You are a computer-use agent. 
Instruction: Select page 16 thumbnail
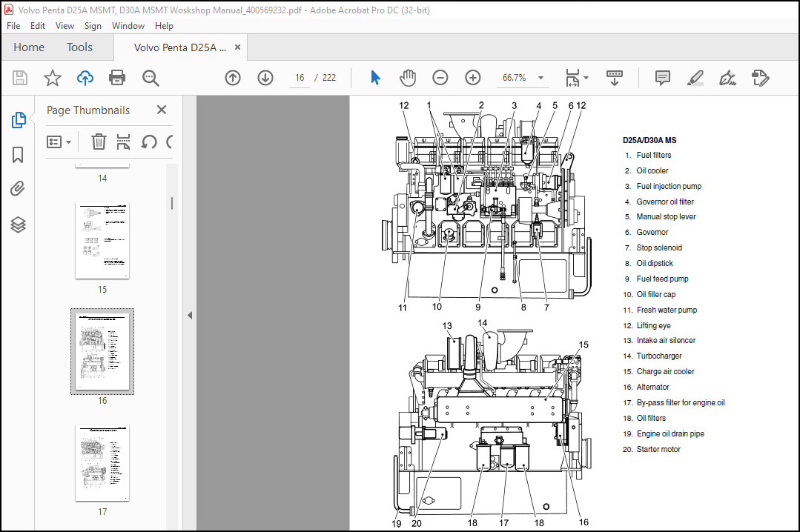click(x=102, y=351)
